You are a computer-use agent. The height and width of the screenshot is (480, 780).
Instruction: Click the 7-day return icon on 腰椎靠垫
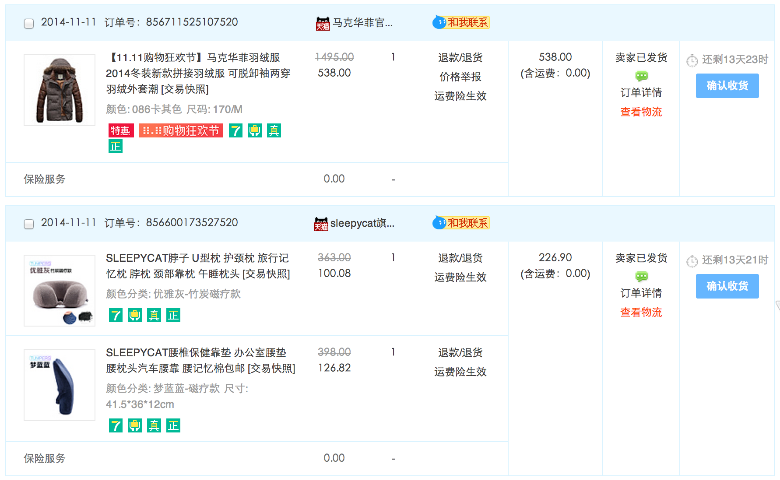(115, 425)
